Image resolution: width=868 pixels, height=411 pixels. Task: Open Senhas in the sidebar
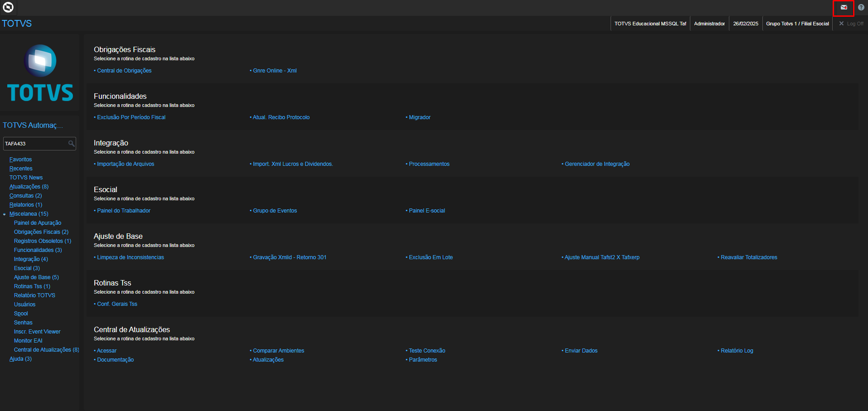(x=23, y=323)
